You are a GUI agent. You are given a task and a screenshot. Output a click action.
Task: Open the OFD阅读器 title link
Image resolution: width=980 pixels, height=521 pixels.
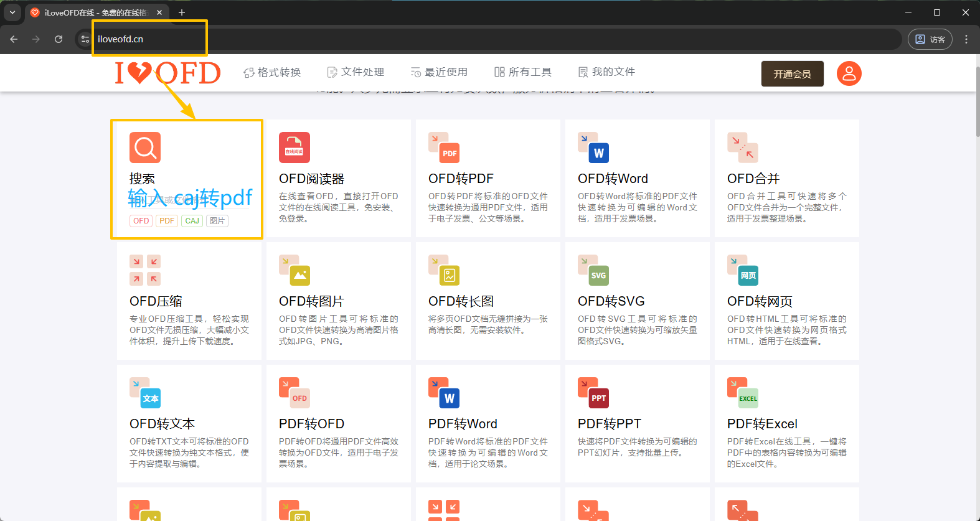click(x=311, y=179)
